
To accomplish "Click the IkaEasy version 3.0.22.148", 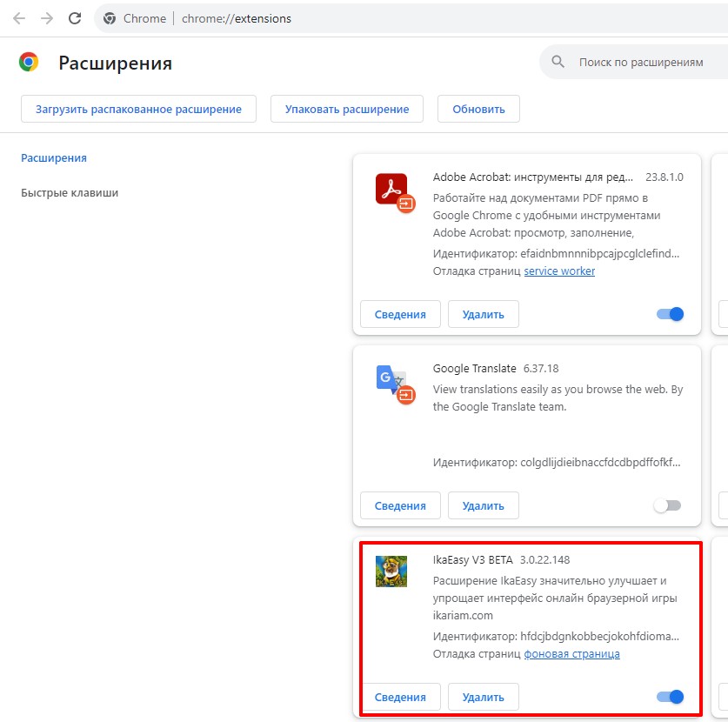I will (x=544, y=560).
